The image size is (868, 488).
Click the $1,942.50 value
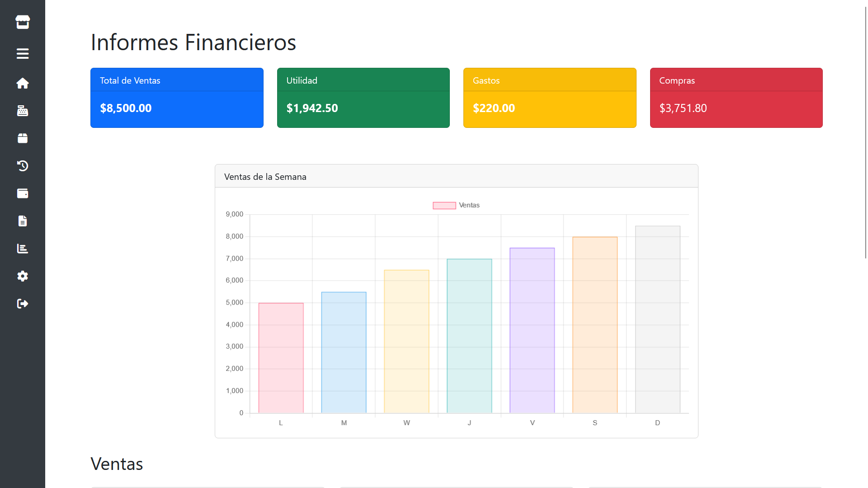point(312,108)
